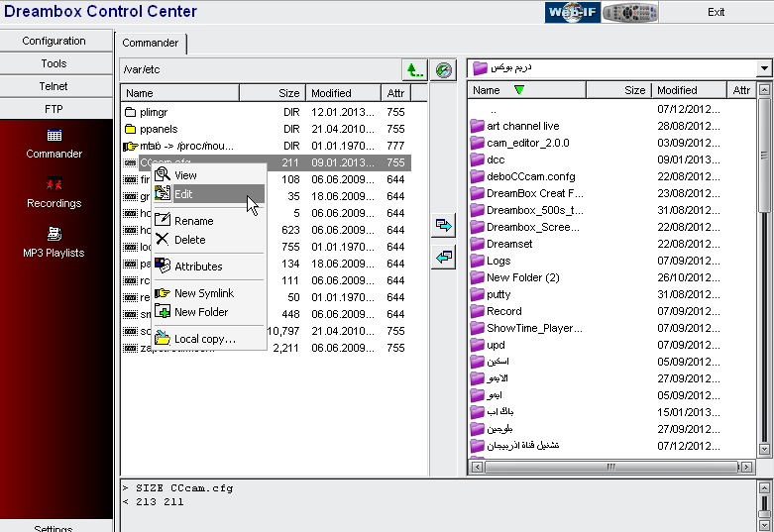
Task: Go to parent entry '..' in local list
Action: pos(494,110)
